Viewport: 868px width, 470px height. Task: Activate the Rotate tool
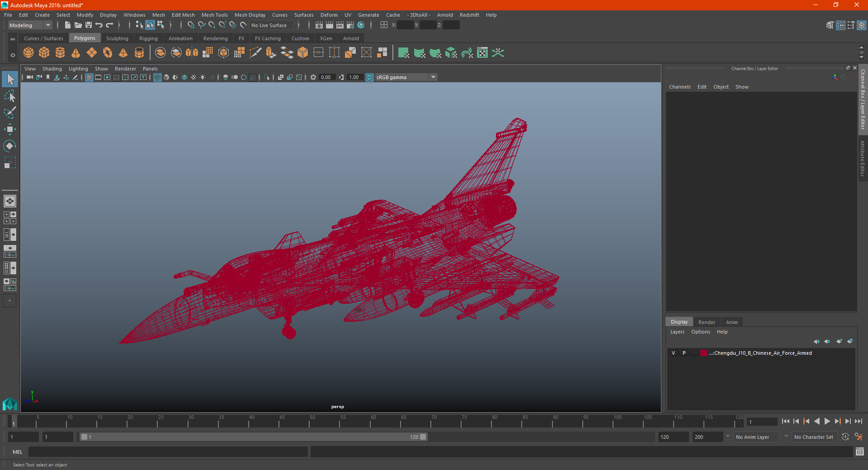click(x=10, y=146)
